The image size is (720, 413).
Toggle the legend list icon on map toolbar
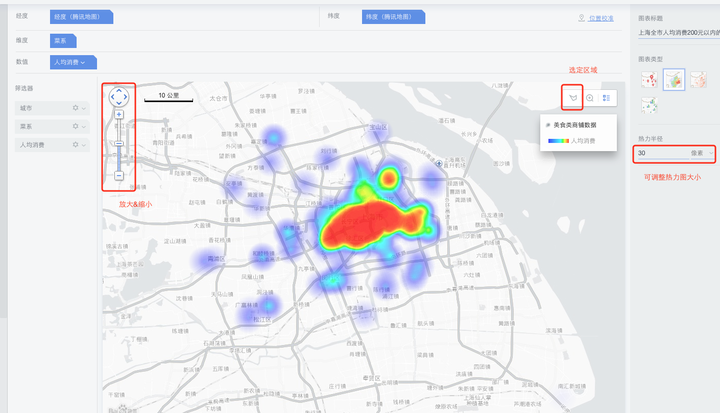coord(606,98)
